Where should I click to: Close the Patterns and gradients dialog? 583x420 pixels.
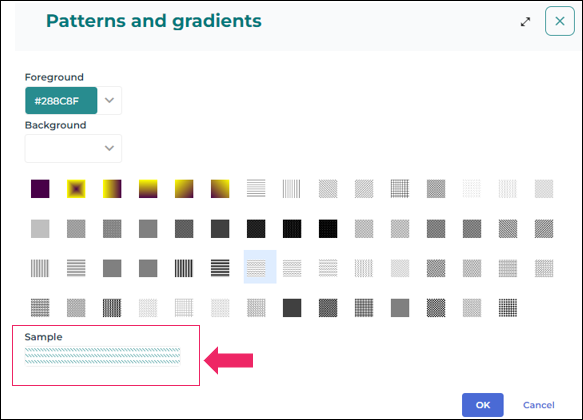(560, 21)
